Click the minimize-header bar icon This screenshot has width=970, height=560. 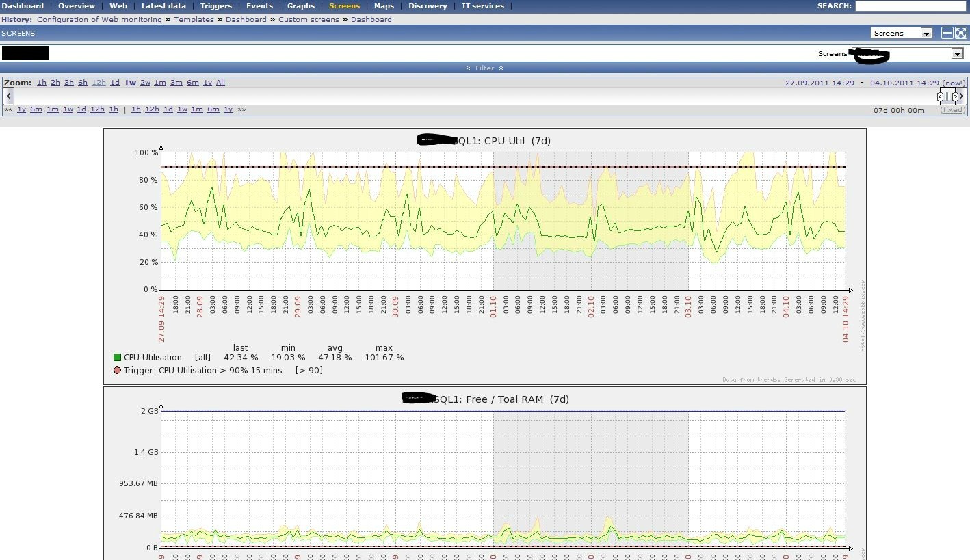tap(947, 33)
